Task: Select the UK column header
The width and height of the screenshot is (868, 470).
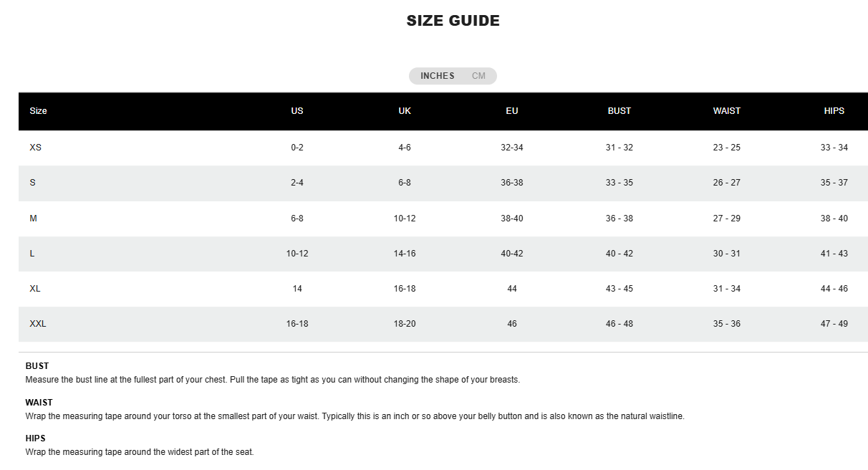Action: click(405, 111)
